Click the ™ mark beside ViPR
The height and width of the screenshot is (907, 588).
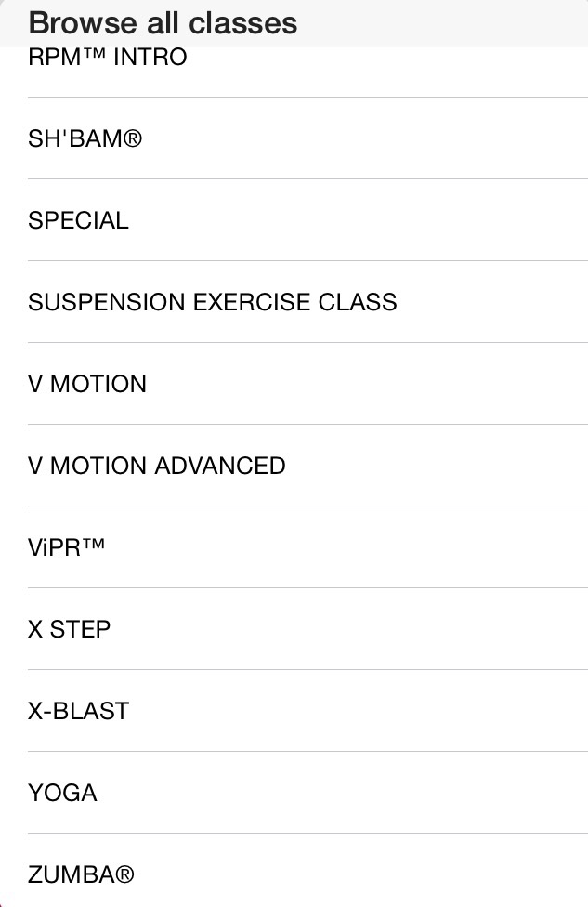tap(94, 544)
